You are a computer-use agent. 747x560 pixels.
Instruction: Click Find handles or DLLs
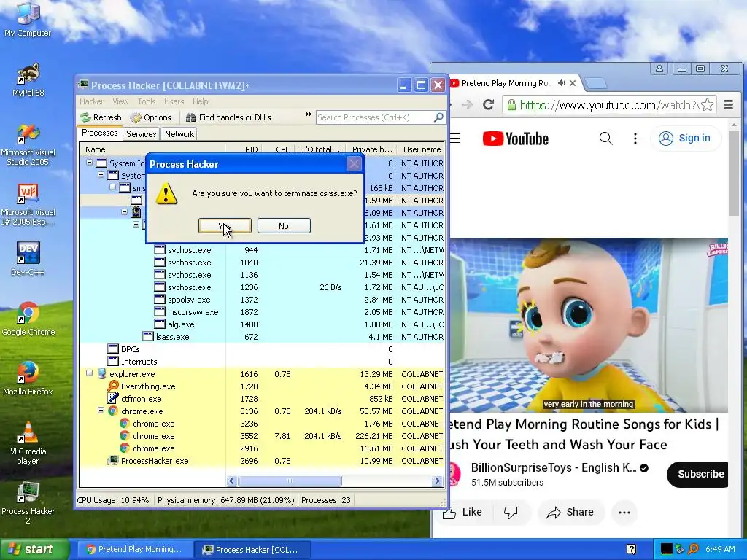click(x=228, y=117)
